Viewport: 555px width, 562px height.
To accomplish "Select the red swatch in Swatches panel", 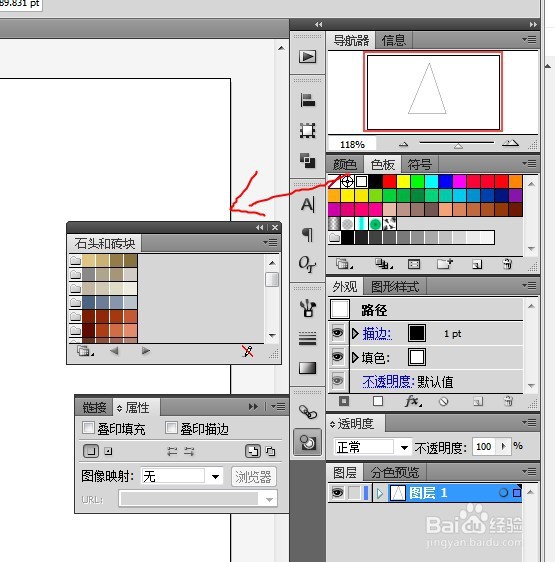I will (389, 181).
